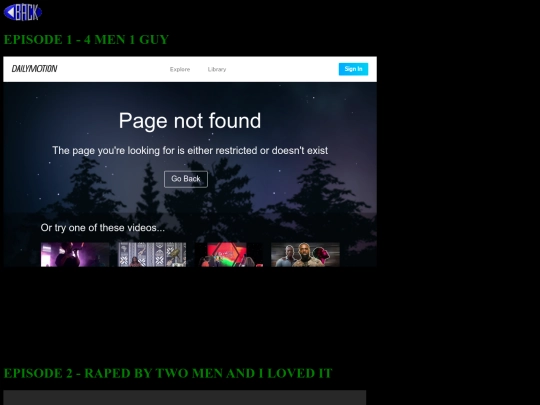Click the 'Page not found' heading

tap(190, 121)
